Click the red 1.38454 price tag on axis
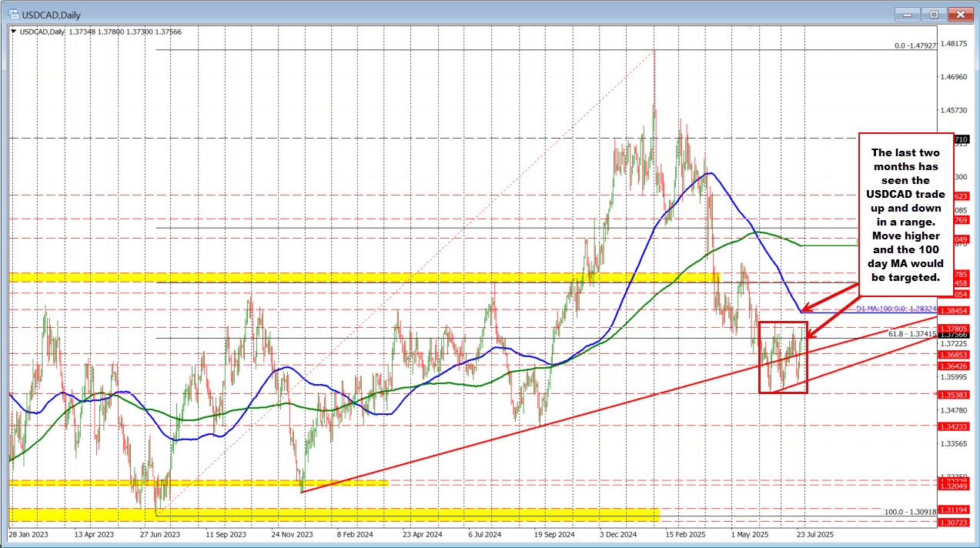980x548 pixels. tap(954, 311)
